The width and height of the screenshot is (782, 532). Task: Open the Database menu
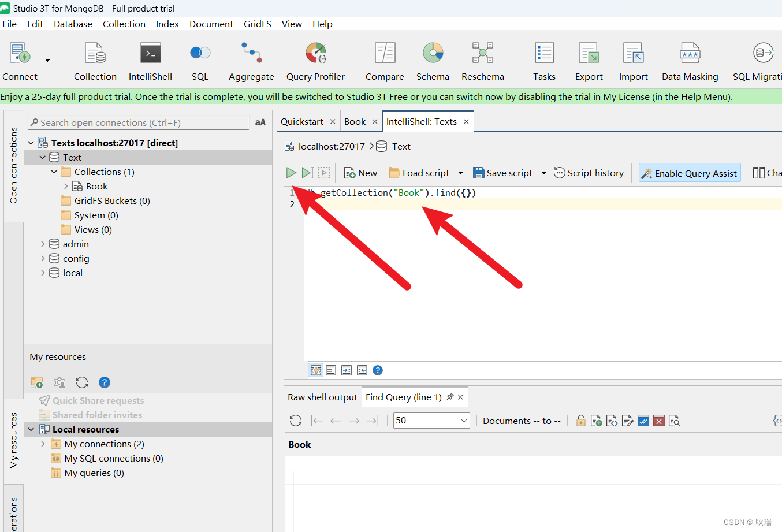click(x=73, y=24)
